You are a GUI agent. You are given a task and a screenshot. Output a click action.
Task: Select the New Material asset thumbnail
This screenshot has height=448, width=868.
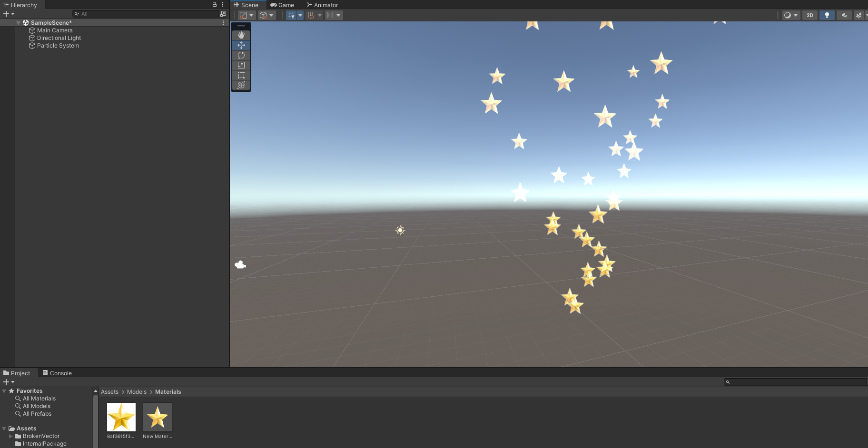pyautogui.click(x=158, y=417)
